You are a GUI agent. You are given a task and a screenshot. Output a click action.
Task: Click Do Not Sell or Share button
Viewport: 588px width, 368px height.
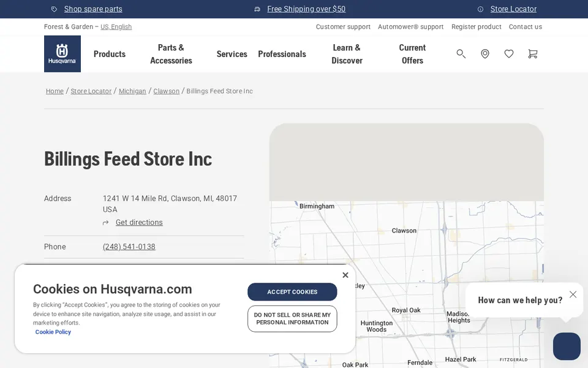[292, 319]
